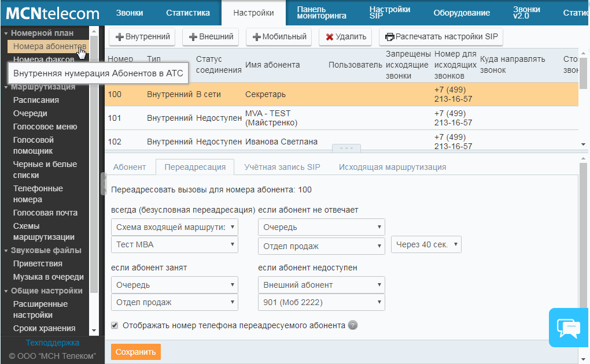Click the MCNtelecom logo

tap(52, 13)
